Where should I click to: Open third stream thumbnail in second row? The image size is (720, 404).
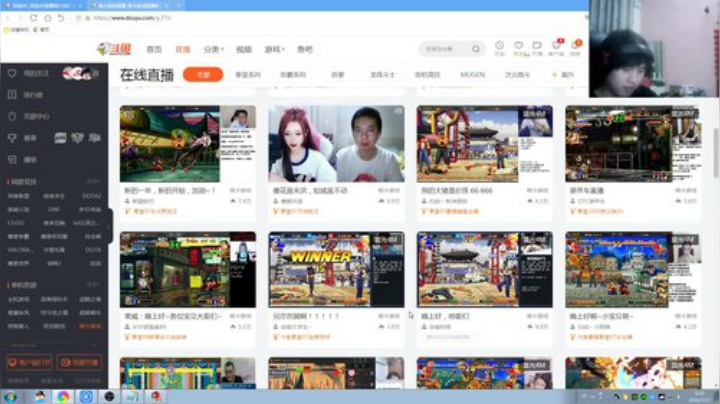[x=484, y=269]
